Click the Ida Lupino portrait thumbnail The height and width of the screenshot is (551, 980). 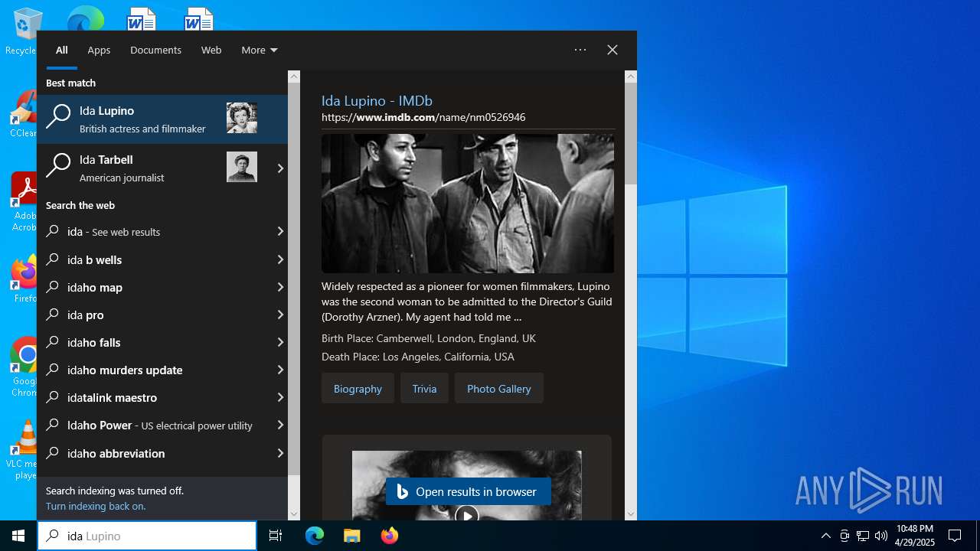[x=242, y=118]
